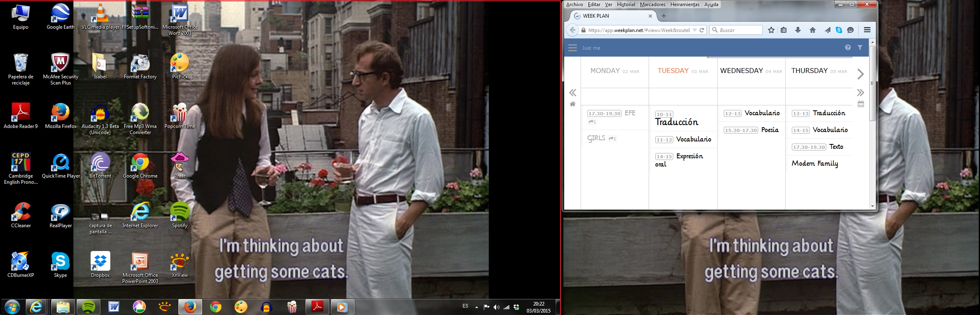This screenshot has width=980, height=315.
Task: Reload the page in Firefox
Action: coord(702,30)
